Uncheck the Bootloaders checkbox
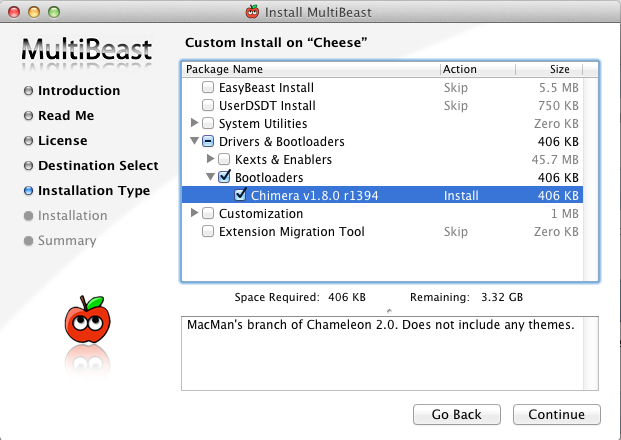Viewport: 621px width, 440px height. [224, 177]
